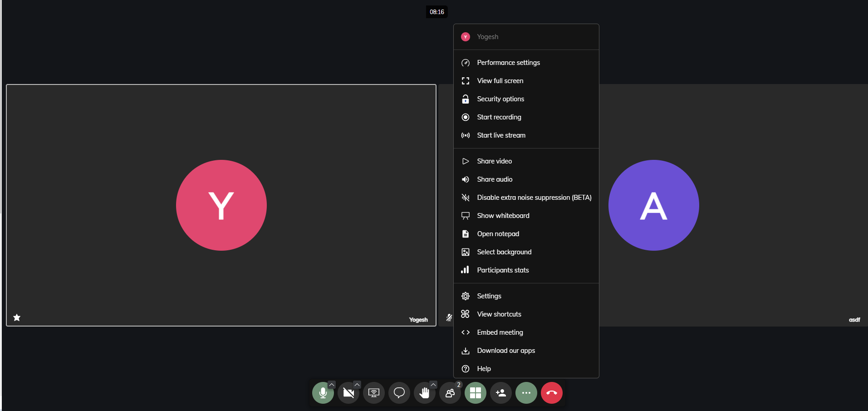Unpin Yogesh using the star icon
868x411 pixels.
[16, 317]
